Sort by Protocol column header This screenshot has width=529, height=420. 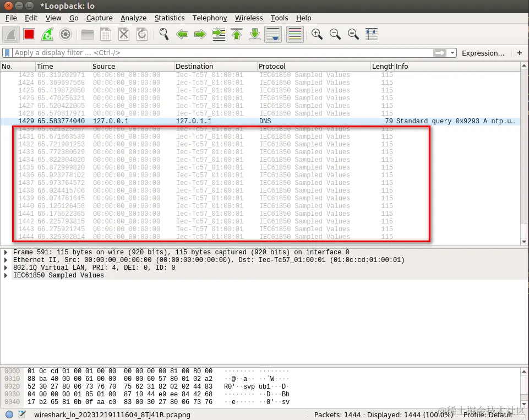pyautogui.click(x=314, y=67)
